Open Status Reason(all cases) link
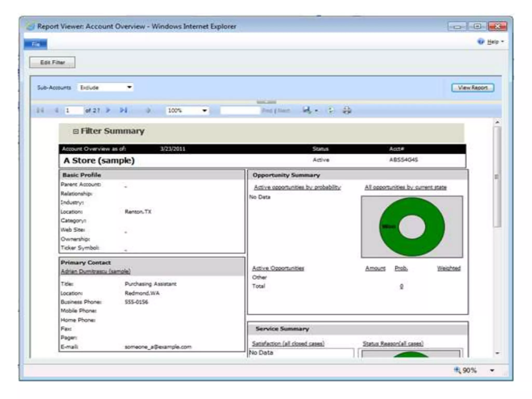This screenshot has height=399, width=532. [x=393, y=343]
